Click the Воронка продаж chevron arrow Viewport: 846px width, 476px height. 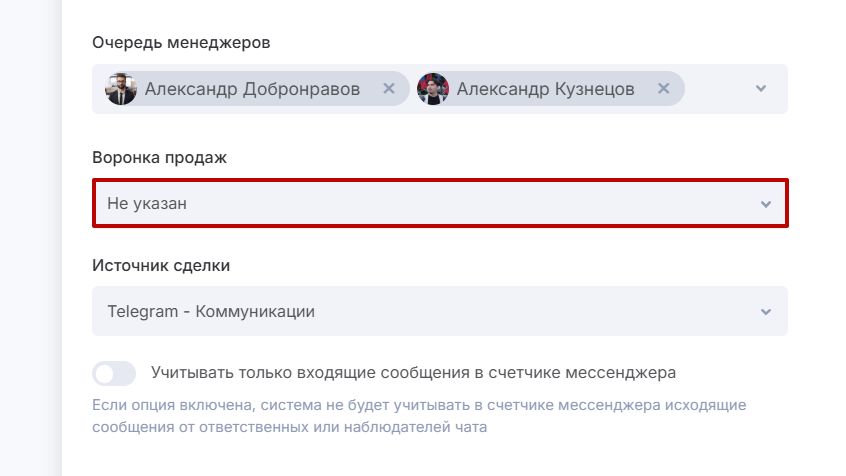[766, 204]
